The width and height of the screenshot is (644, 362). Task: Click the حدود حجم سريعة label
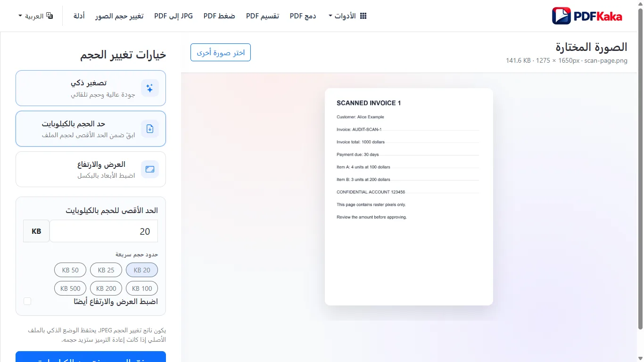coord(137,255)
